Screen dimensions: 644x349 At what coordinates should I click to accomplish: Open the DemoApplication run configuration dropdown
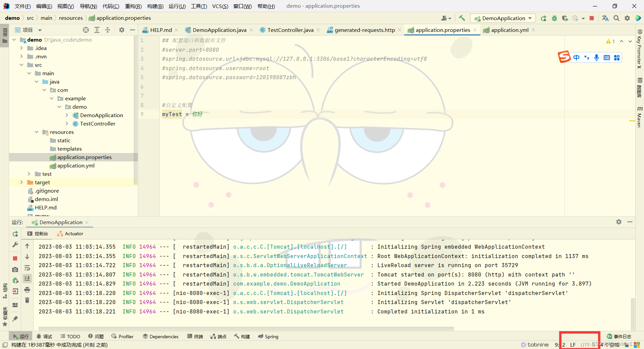pyautogui.click(x=503, y=18)
